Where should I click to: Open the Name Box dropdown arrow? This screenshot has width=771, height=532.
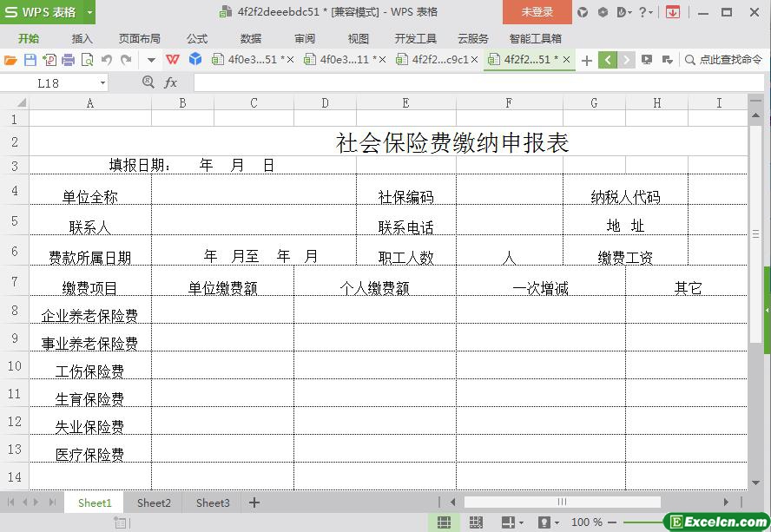tap(102, 82)
